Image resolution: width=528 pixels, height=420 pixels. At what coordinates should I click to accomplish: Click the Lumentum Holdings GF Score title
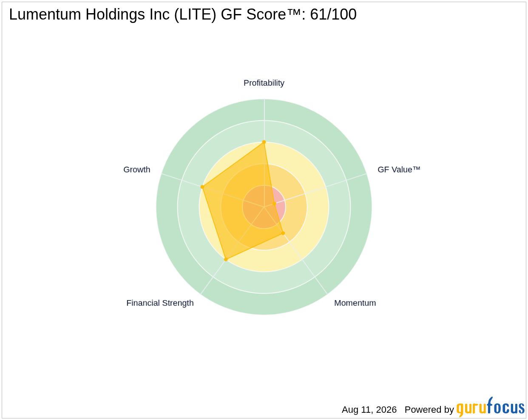coord(183,14)
